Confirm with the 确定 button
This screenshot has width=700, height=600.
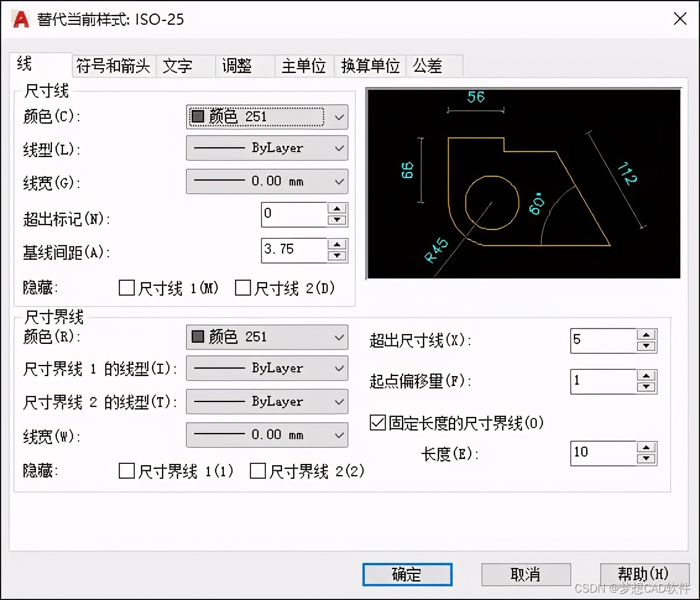407,574
